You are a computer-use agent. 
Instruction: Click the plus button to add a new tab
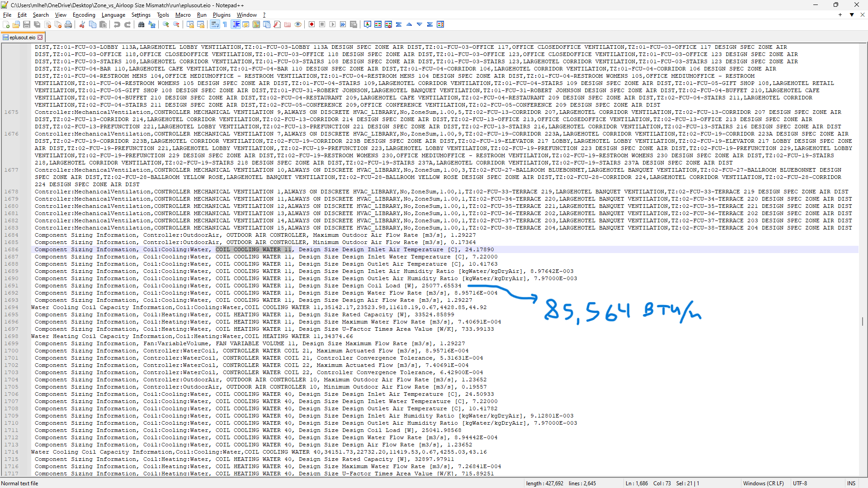click(x=840, y=15)
